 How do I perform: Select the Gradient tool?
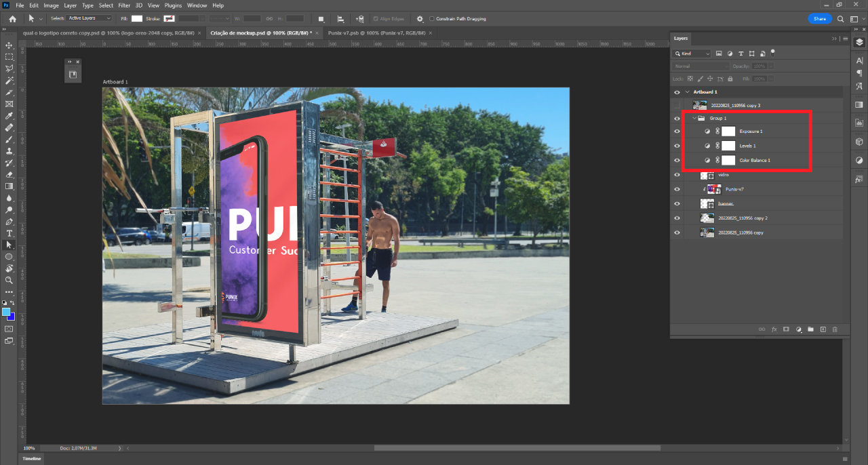(9, 186)
